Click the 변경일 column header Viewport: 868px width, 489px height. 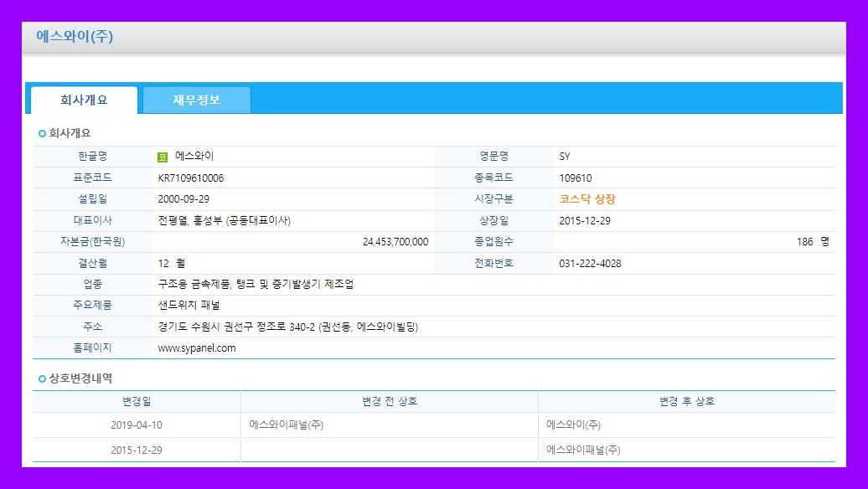point(137,402)
